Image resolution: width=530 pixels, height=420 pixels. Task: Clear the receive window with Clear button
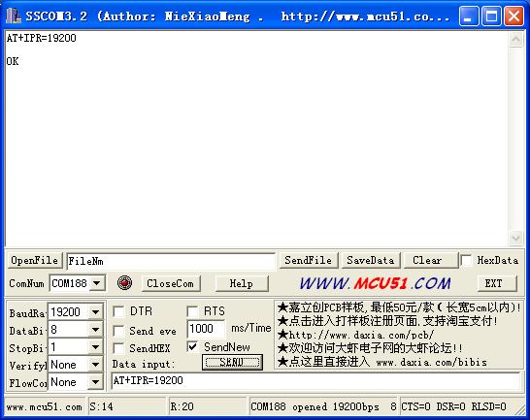427,260
